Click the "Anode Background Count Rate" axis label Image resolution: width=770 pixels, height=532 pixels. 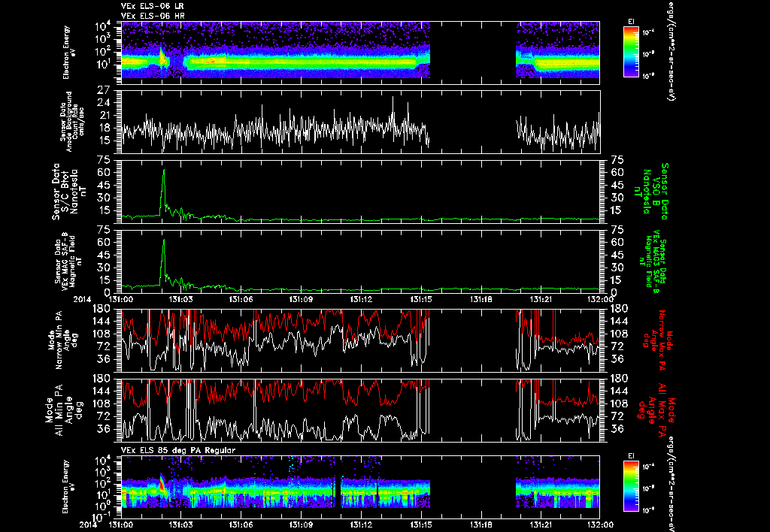coord(72,121)
